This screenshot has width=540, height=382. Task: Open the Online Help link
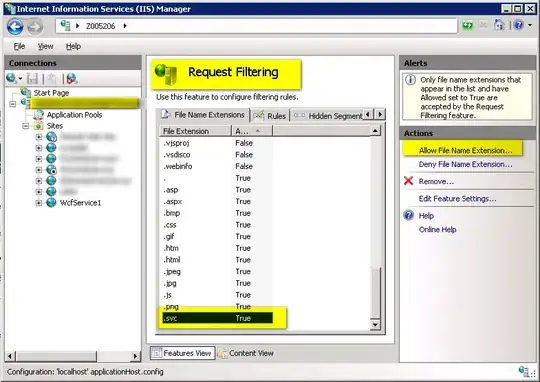click(x=437, y=230)
